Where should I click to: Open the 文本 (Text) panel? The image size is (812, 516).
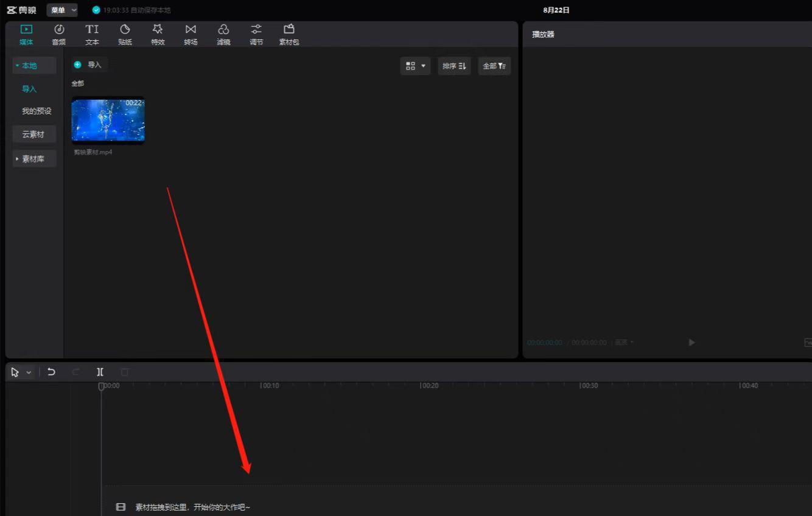coord(92,34)
